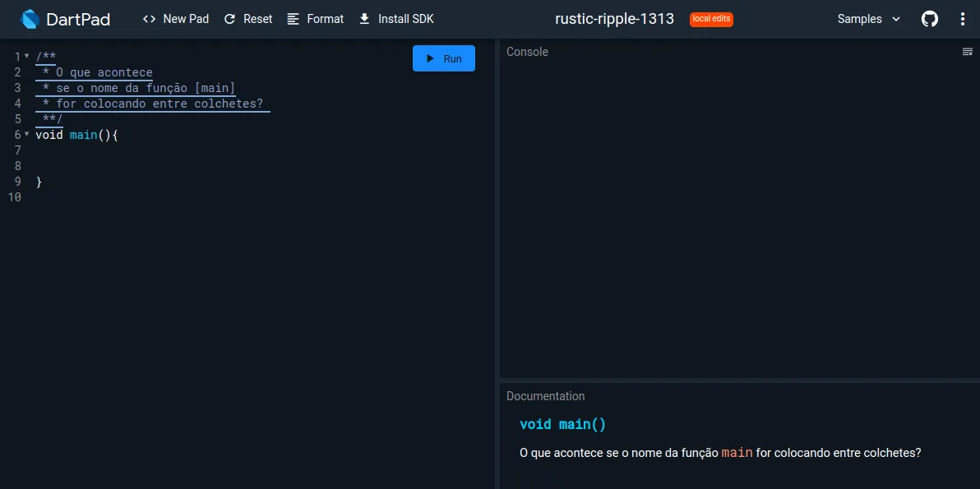Open the Samples dropdown
Screen dimensions: 980x489
(x=869, y=19)
